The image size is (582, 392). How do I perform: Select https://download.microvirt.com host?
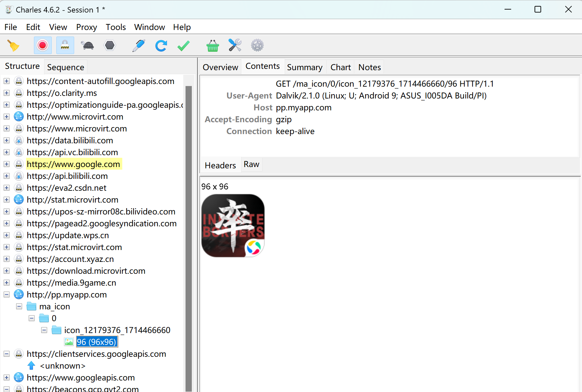click(86, 271)
